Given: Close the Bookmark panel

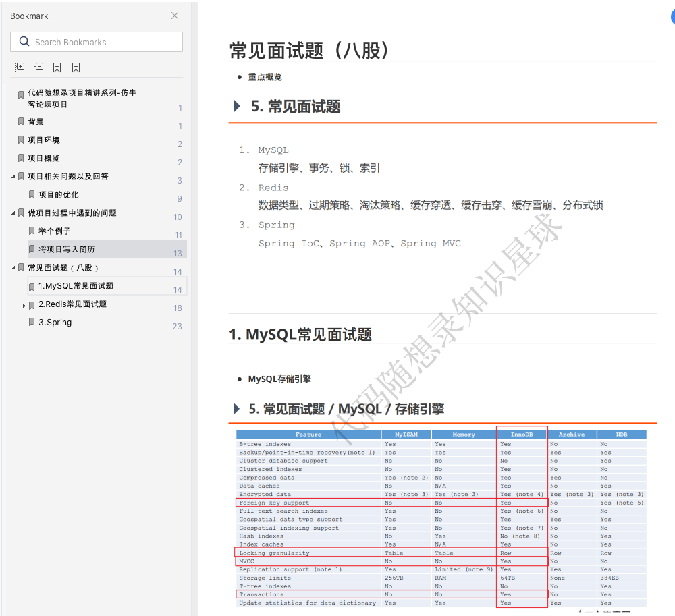Looking at the screenshot, I should click(x=175, y=16).
